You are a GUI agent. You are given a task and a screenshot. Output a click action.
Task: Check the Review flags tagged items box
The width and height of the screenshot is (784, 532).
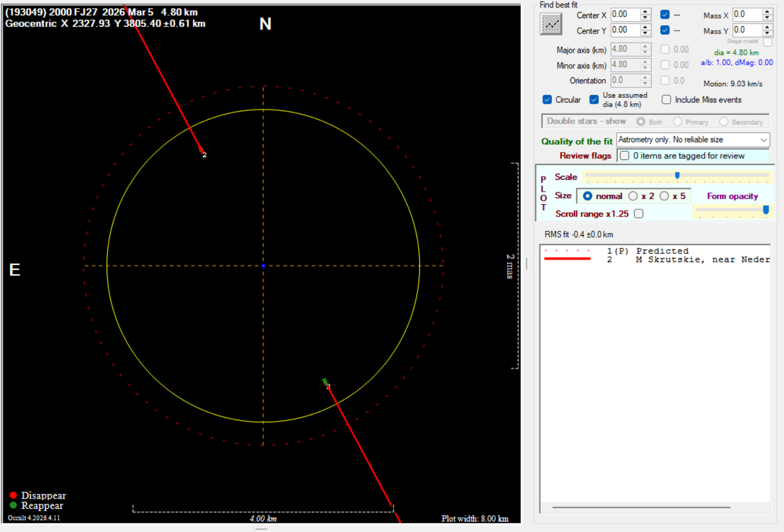click(x=625, y=156)
